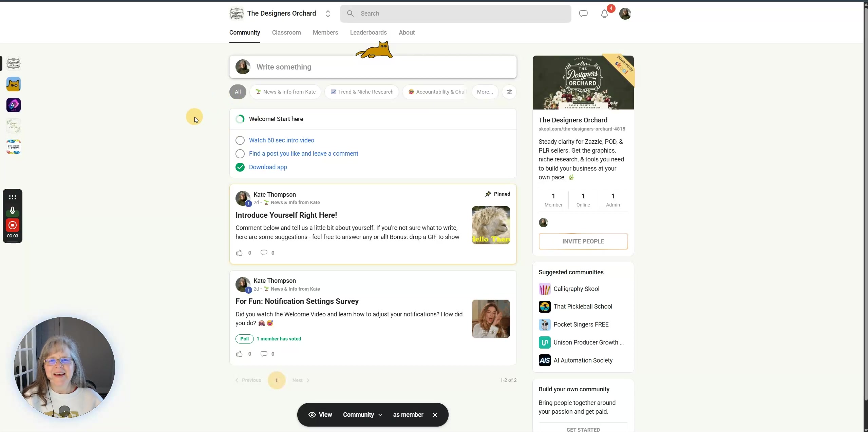Image resolution: width=868 pixels, height=432 pixels.
Task: Switch to the Classroom tab
Action: tap(286, 33)
